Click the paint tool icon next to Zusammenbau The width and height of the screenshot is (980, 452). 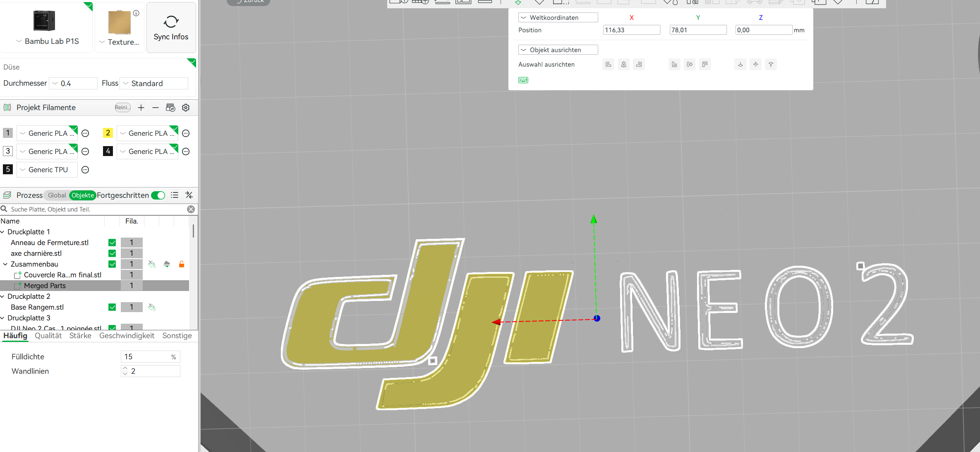(151, 264)
